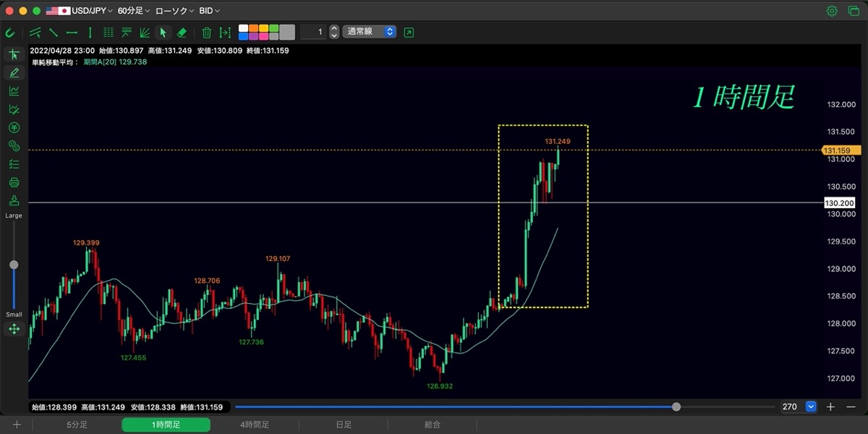Viewport: 868px width, 434px height.
Task: Click the crosshair cursor icon in sidebar
Action: click(x=14, y=55)
